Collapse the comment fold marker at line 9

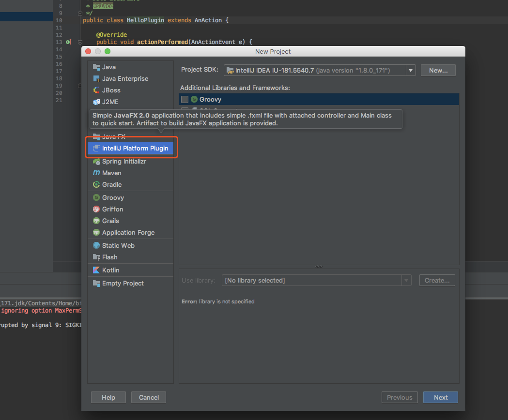tap(80, 13)
